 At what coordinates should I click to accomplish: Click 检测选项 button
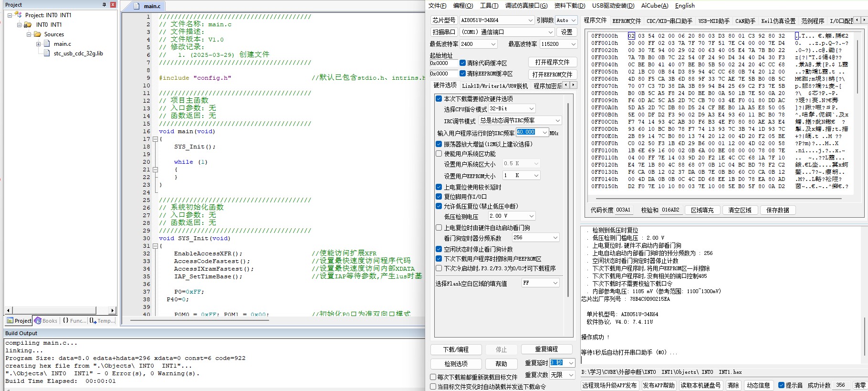[456, 364]
